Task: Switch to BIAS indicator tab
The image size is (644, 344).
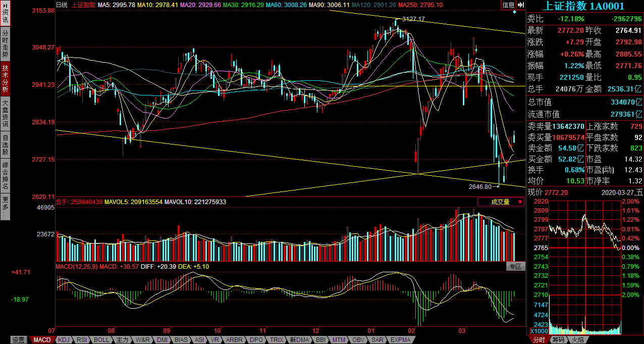Action: (x=181, y=340)
